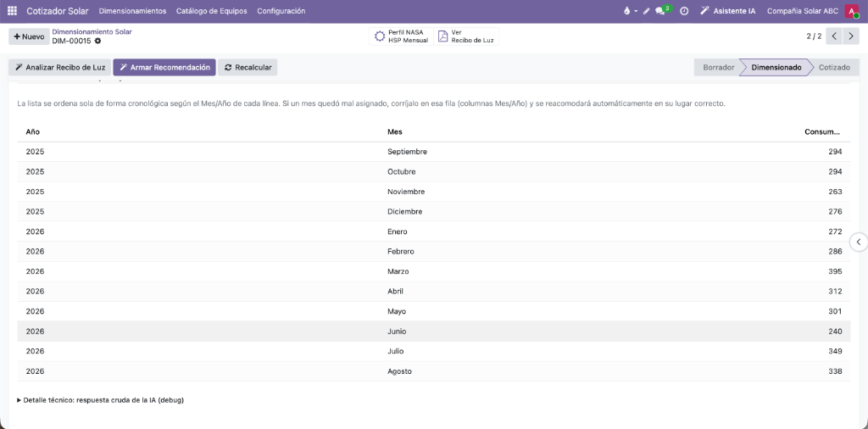Expand the side panel chevron on right edge
The image size is (868, 429).
858,242
